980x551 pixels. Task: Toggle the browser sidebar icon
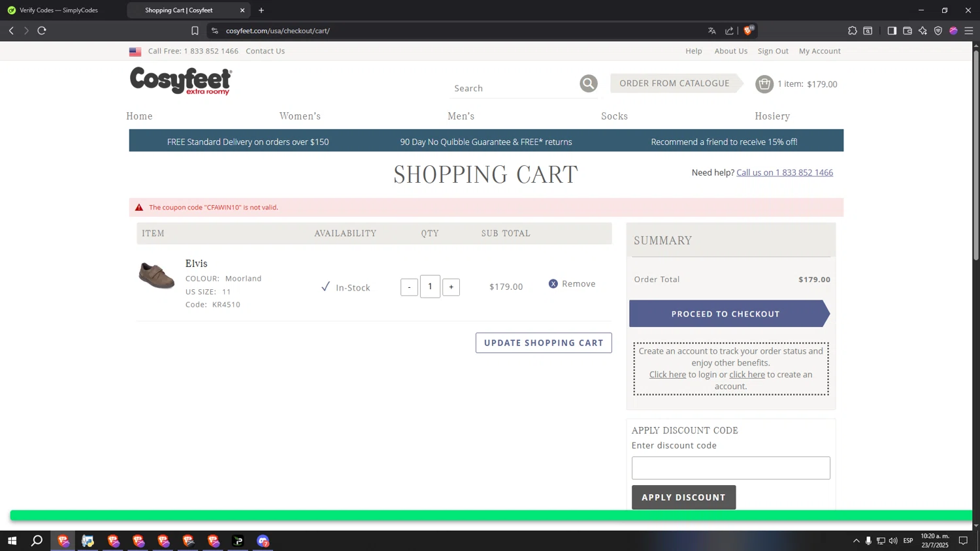tap(892, 31)
